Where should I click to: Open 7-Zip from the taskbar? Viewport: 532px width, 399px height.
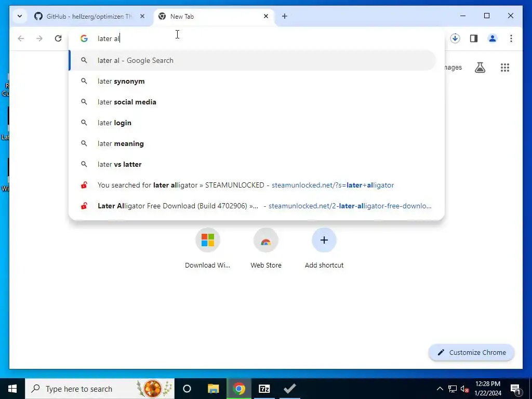[x=264, y=389]
